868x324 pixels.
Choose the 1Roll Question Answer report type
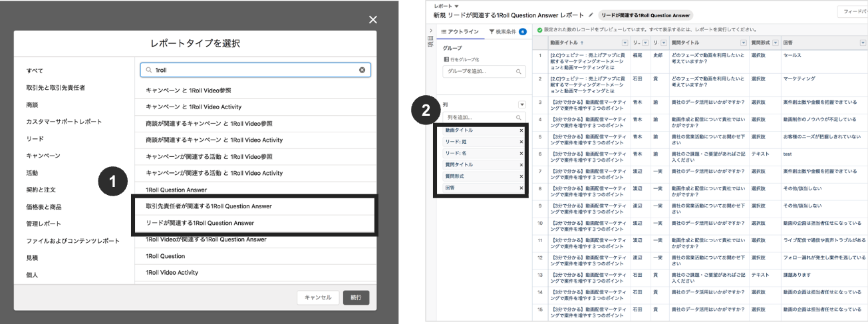point(255,190)
